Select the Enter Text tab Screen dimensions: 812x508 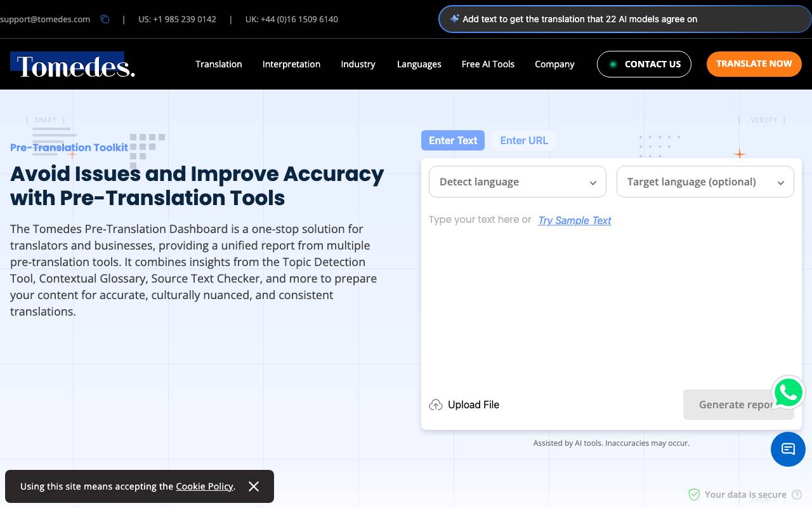pos(453,140)
